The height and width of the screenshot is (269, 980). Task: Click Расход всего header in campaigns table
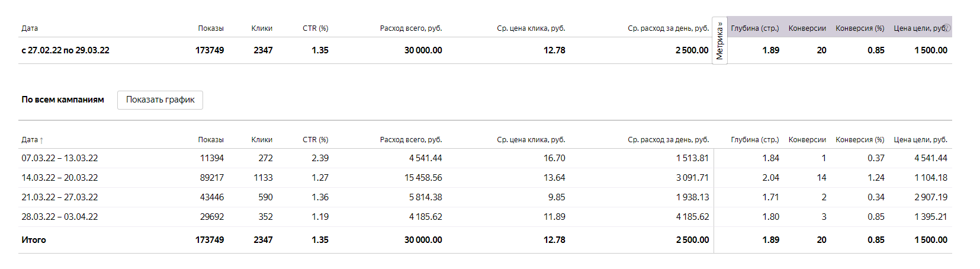[411, 140]
